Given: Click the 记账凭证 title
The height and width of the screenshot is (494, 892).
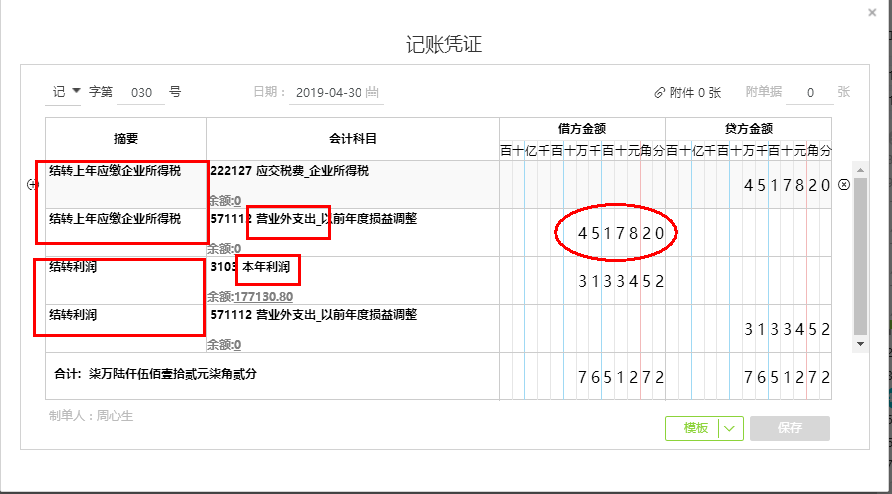Looking at the screenshot, I should pyautogui.click(x=444, y=44).
